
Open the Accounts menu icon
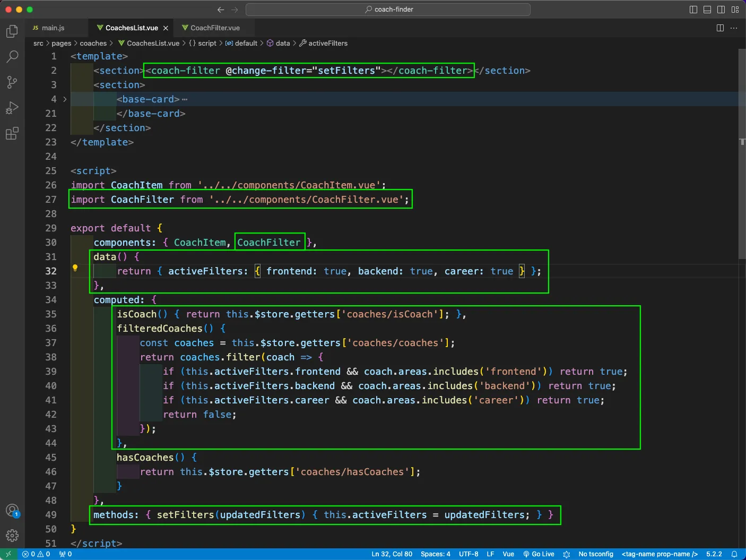coord(12,511)
